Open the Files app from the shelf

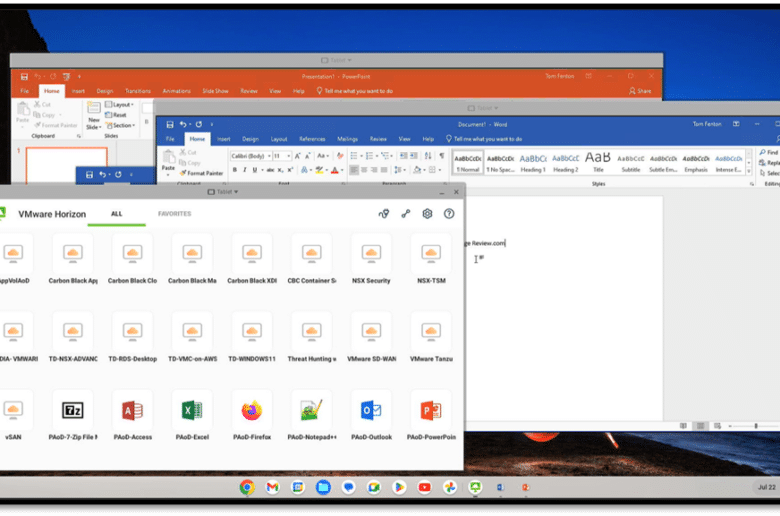pos(323,487)
